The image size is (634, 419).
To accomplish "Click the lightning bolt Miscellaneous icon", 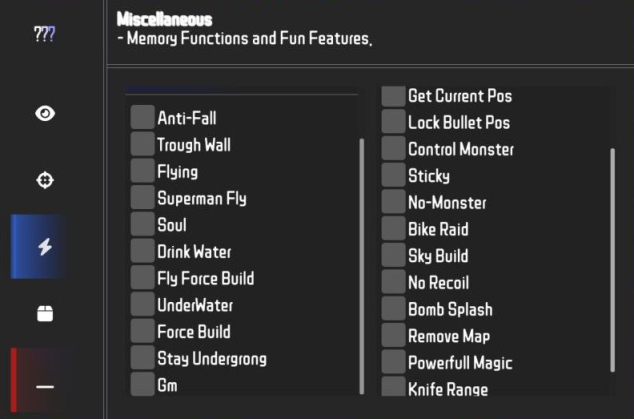I will (45, 247).
